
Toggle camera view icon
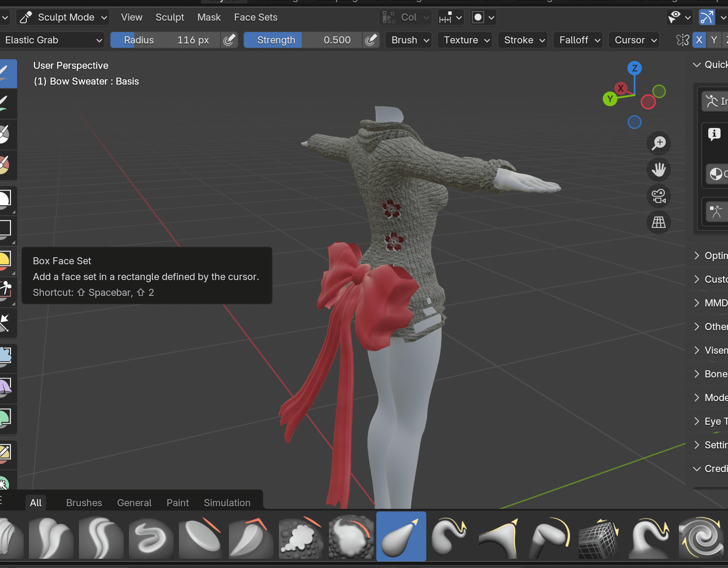[658, 196]
